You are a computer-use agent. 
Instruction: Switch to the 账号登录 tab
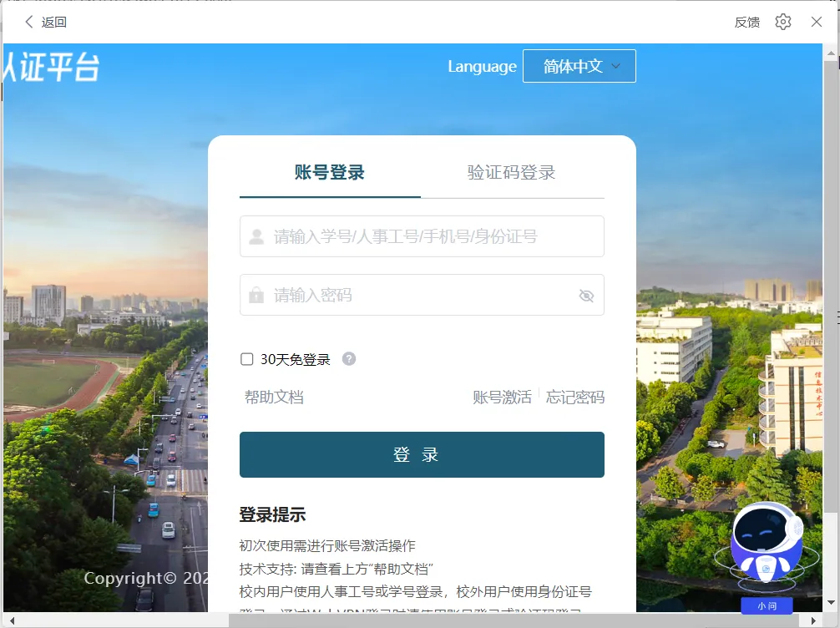pyautogui.click(x=330, y=173)
